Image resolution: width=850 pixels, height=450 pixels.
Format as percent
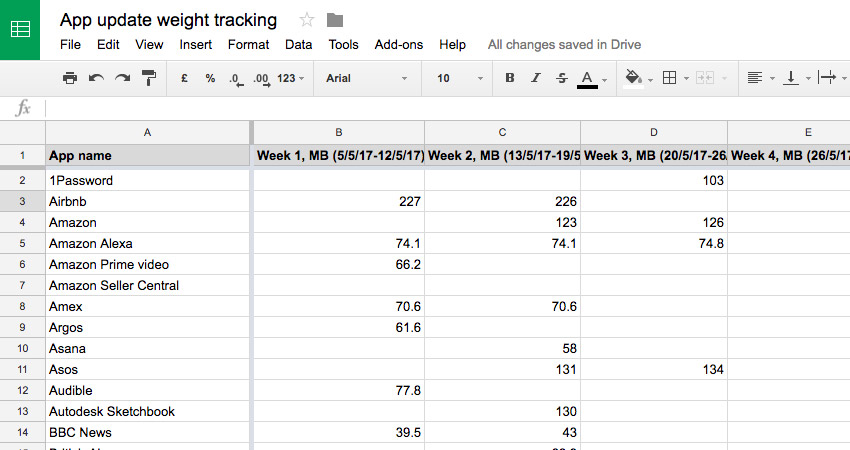pyautogui.click(x=210, y=78)
